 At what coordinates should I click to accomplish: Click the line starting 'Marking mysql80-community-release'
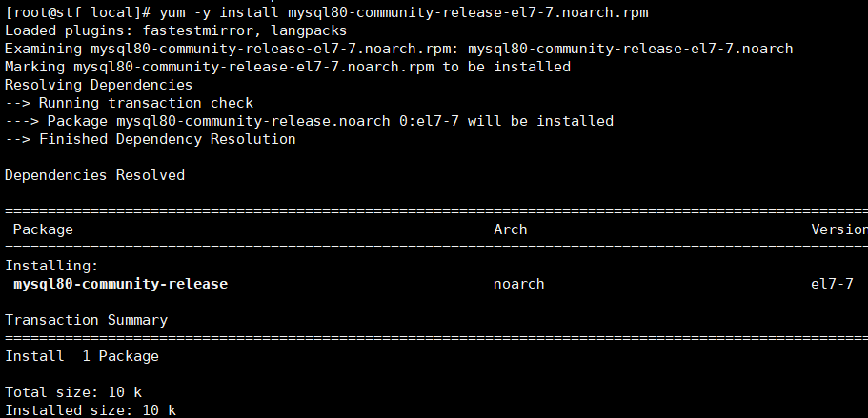[288, 67]
